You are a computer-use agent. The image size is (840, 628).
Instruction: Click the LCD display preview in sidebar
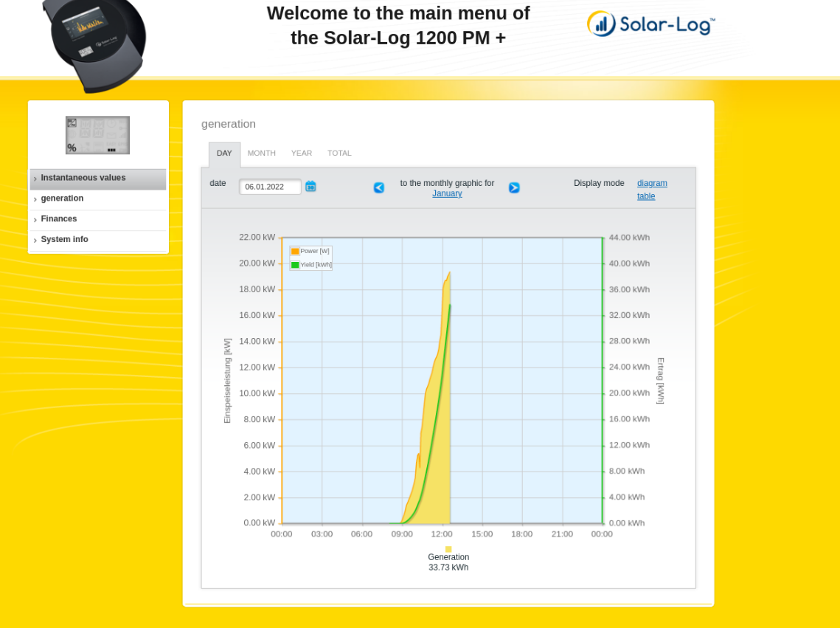tap(97, 135)
